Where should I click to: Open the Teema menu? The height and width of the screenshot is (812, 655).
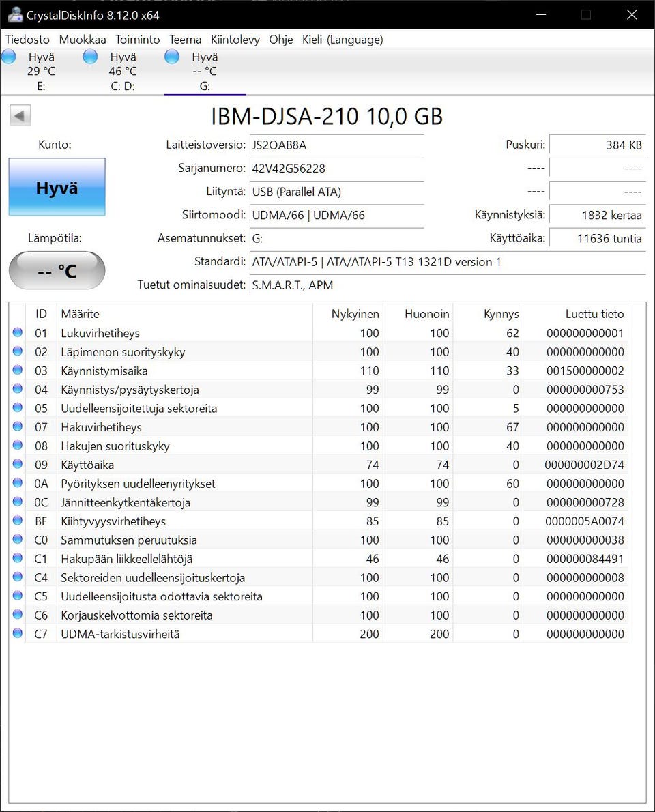(x=185, y=40)
